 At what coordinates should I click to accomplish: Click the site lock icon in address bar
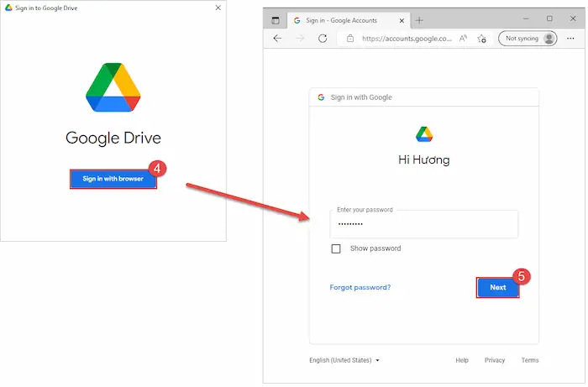click(x=350, y=39)
